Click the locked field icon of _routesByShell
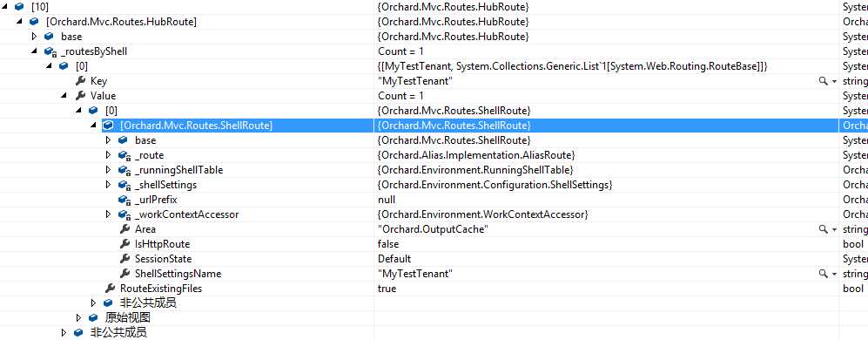 click(x=50, y=51)
